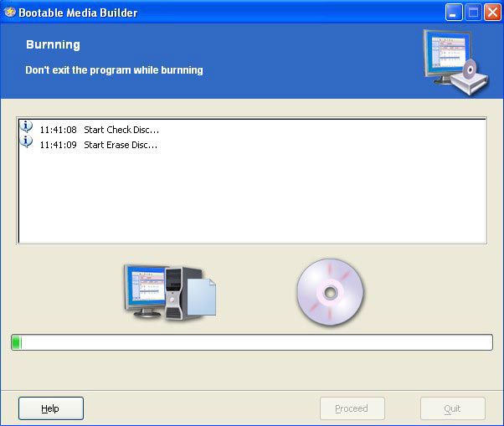The image size is (504, 426).
Task: Open the Help button
Action: [x=51, y=408]
